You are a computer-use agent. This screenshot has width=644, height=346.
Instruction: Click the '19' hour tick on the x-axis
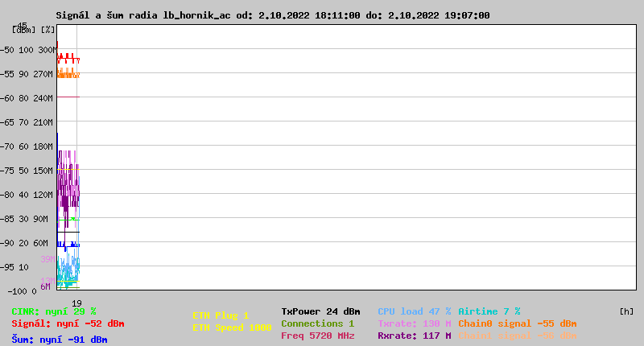click(x=76, y=303)
